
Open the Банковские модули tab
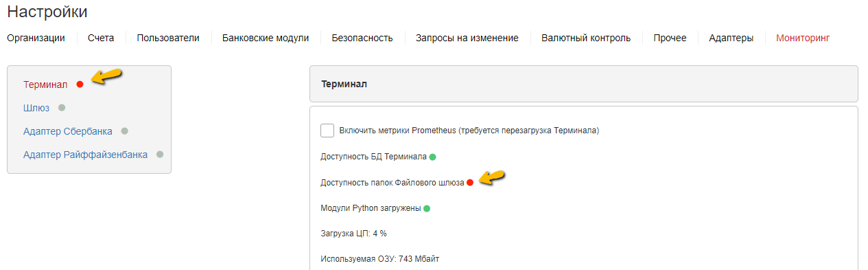coord(266,38)
